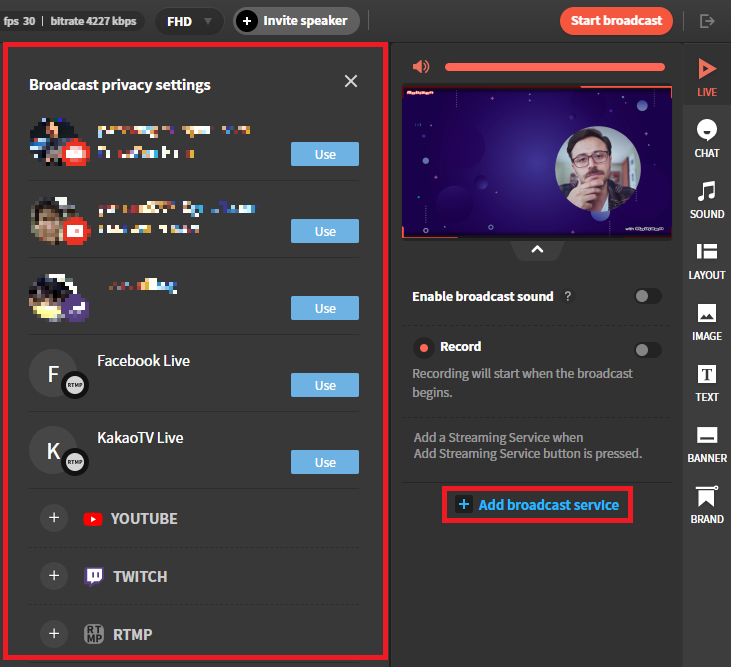Viewport: 731px width, 667px height.
Task: Click the help icon beside Enable broadcast sound
Action: [x=567, y=296]
